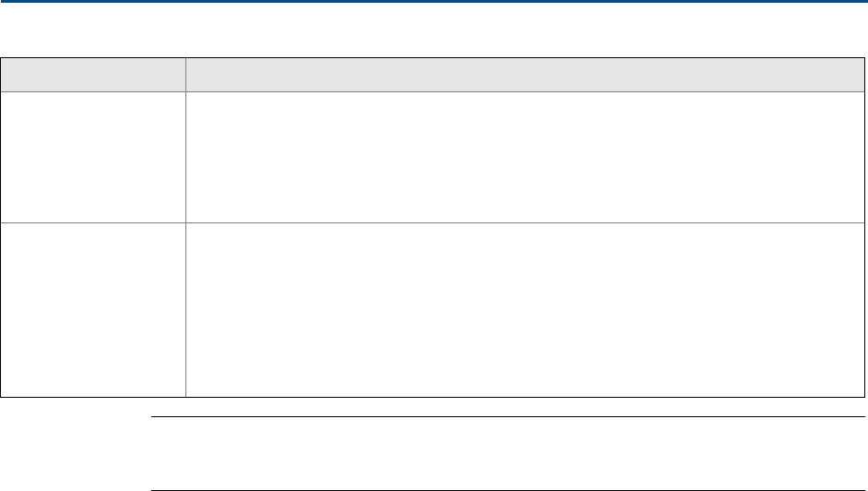Click the border between the header and first white row
Image resolution: width=868 pixels, height=491 pixels.
pyautogui.click(x=433, y=91)
